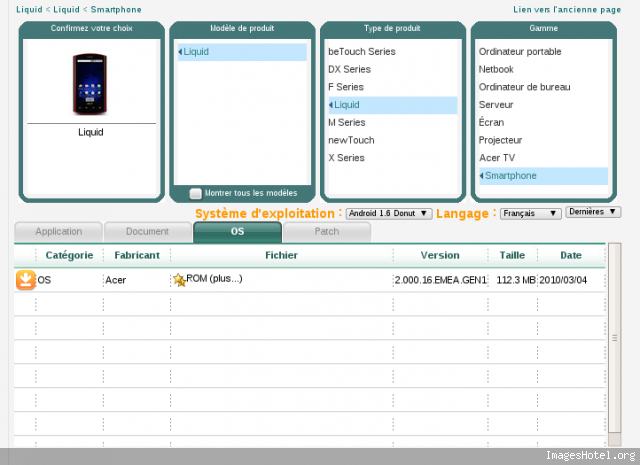Select DX Series product type
Screen dimensions: 640x465
pos(349,69)
